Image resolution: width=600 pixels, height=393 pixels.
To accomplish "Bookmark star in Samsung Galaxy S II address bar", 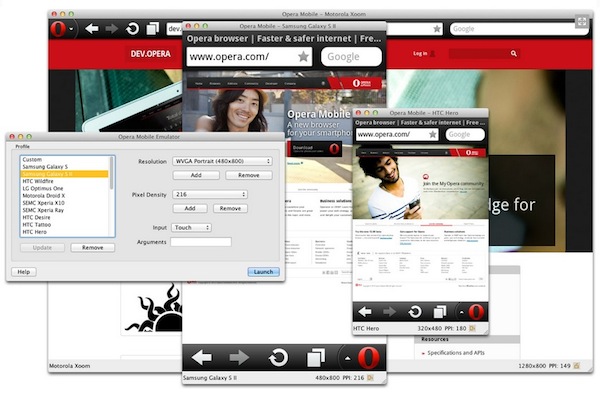I will coord(303,57).
